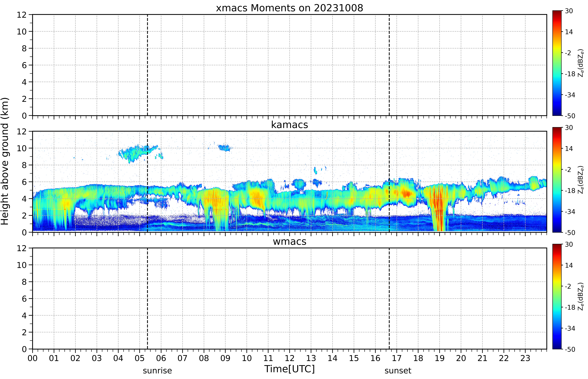Click the "03" hour tick label
Image resolution: width=588 pixels, height=379 pixels.
point(97,358)
